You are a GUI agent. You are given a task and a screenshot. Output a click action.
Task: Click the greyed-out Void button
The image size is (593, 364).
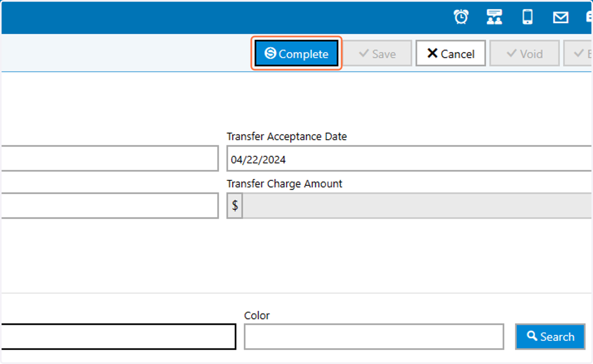pyautogui.click(x=524, y=53)
